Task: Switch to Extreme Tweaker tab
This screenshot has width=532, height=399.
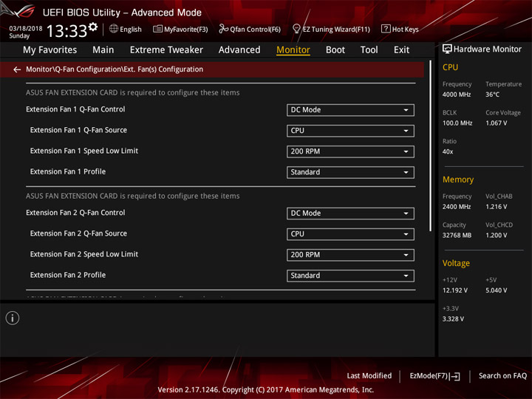Action: coord(166,50)
